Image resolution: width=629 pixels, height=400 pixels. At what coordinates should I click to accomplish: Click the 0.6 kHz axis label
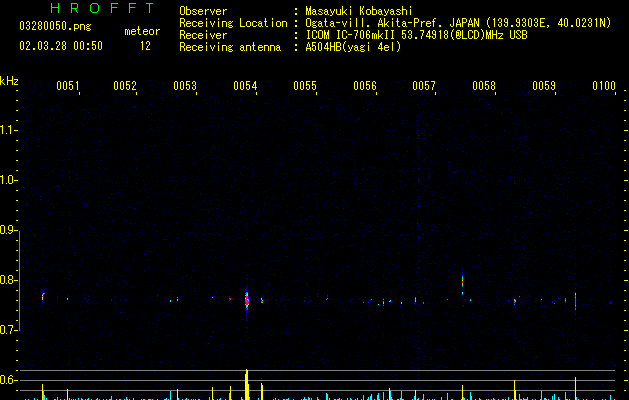8,380
